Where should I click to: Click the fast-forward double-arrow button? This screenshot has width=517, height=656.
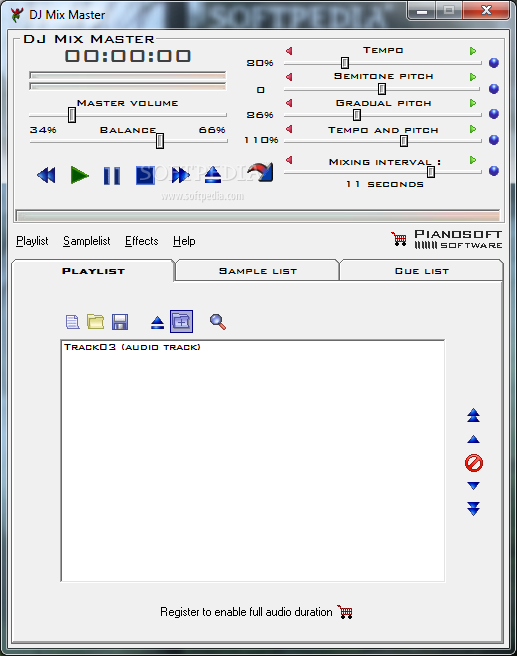[x=180, y=175]
